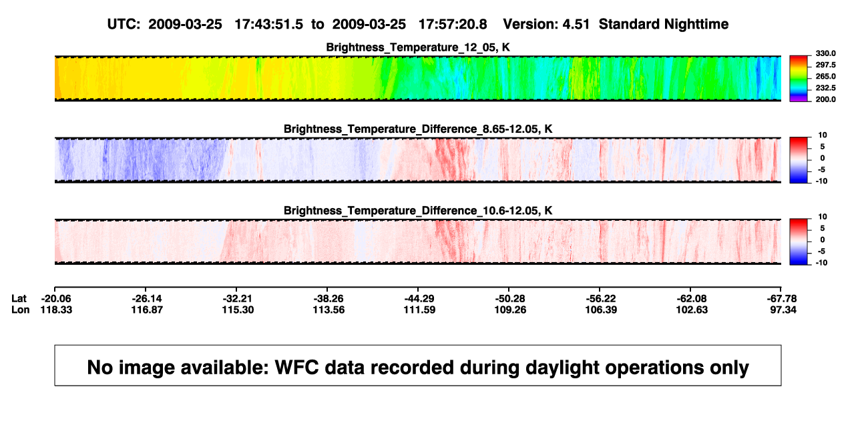
Task: Click the Lon axis label
Action: click(21, 310)
